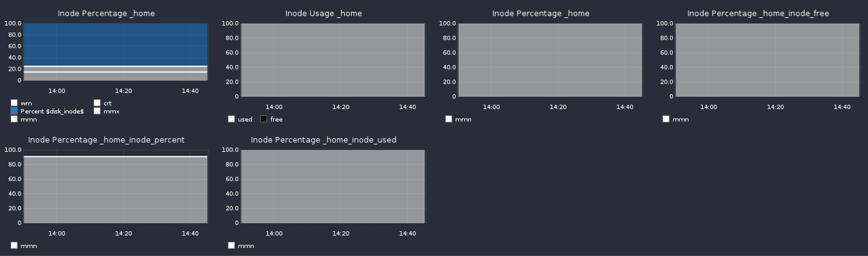Image resolution: width=868 pixels, height=256 pixels.
Task: Click the blue filled area in first chart
Action: (116, 43)
